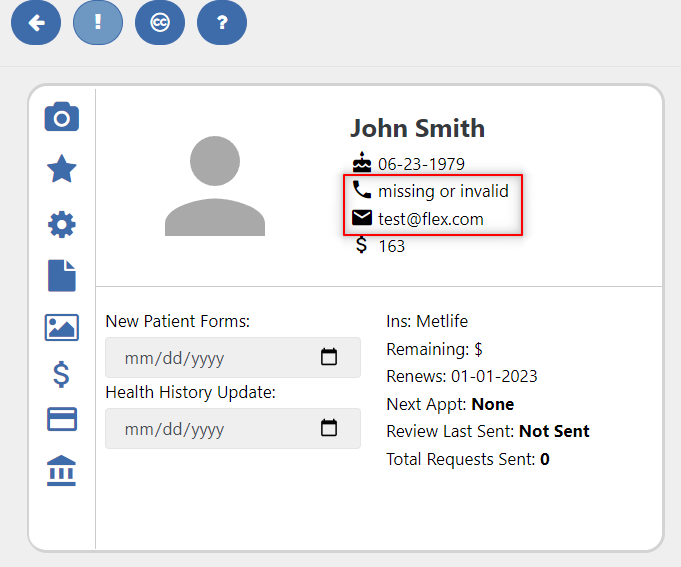Click the birthdate 06-23-1979
681x567 pixels.
tap(421, 164)
